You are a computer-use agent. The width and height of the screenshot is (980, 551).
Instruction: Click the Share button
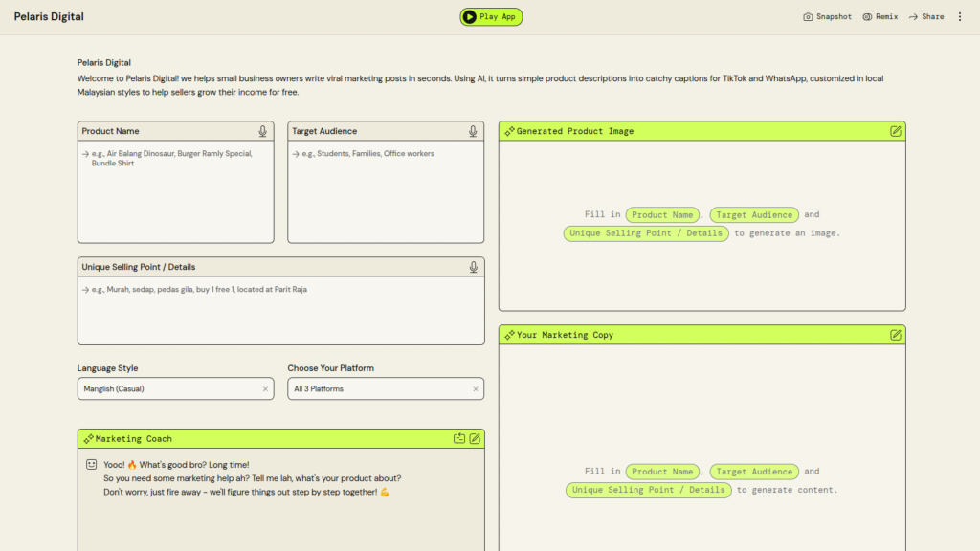tap(926, 17)
